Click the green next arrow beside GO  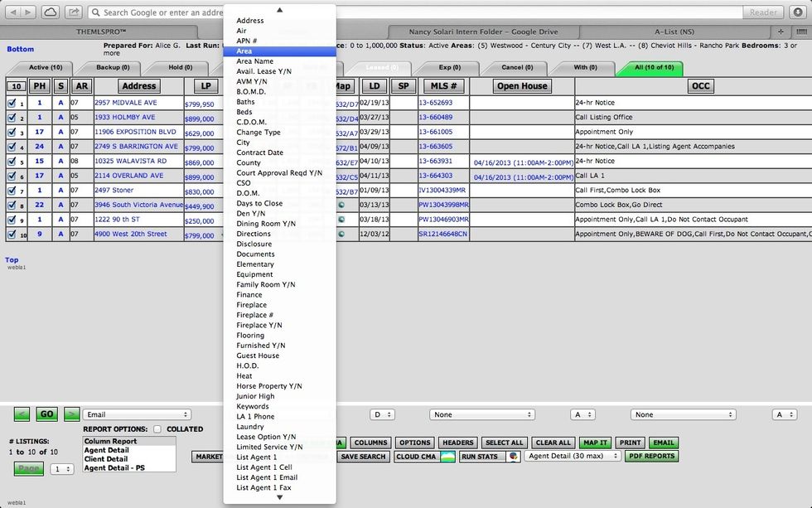coord(71,414)
